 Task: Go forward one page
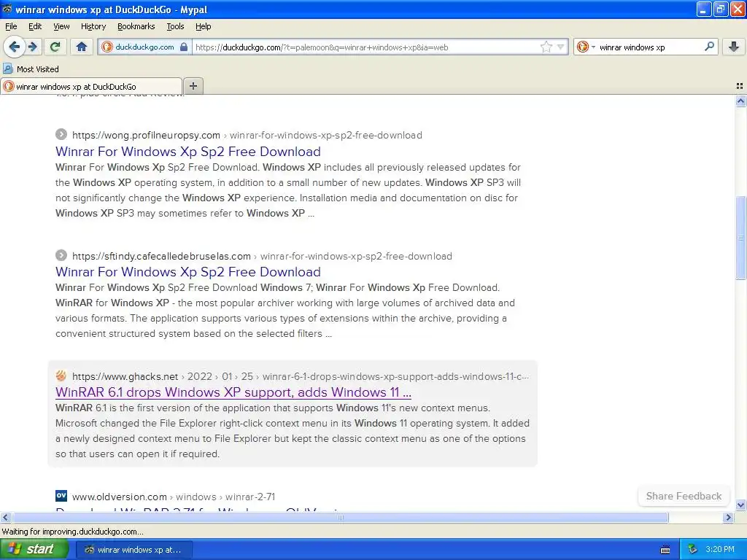[x=33, y=47]
